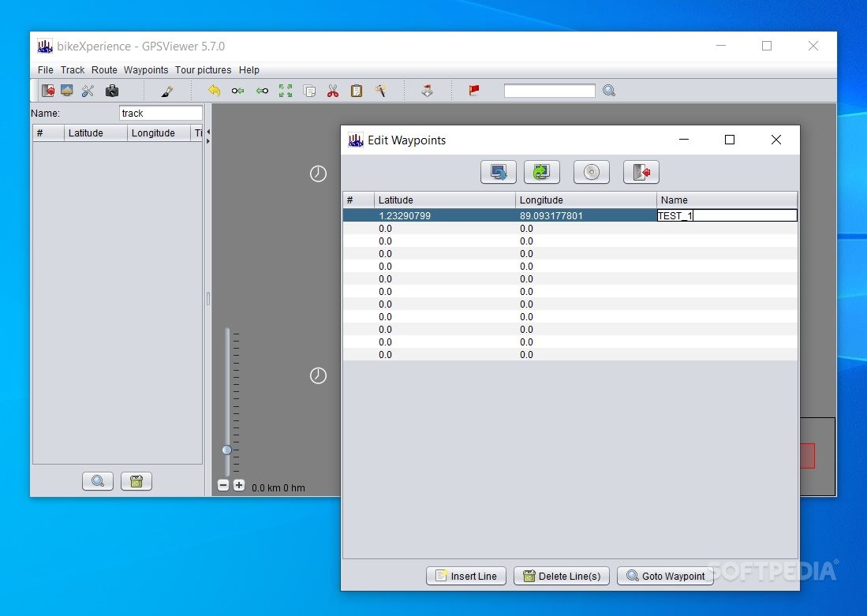
Task: Minimize the Edit Waypoints dialog
Action: [684, 140]
